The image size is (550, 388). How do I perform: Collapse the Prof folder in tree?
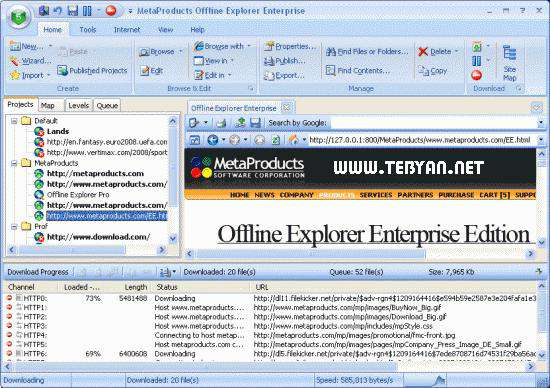pyautogui.click(x=14, y=227)
